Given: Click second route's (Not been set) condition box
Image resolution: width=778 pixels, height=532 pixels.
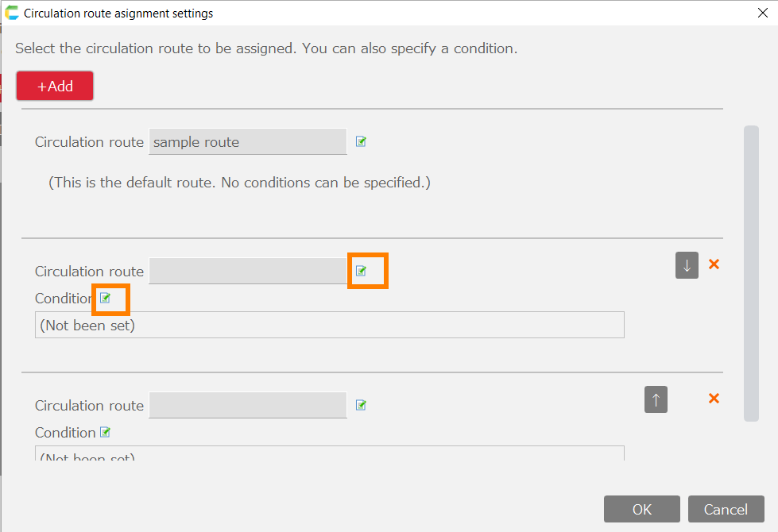Looking at the screenshot, I should click(329, 325).
